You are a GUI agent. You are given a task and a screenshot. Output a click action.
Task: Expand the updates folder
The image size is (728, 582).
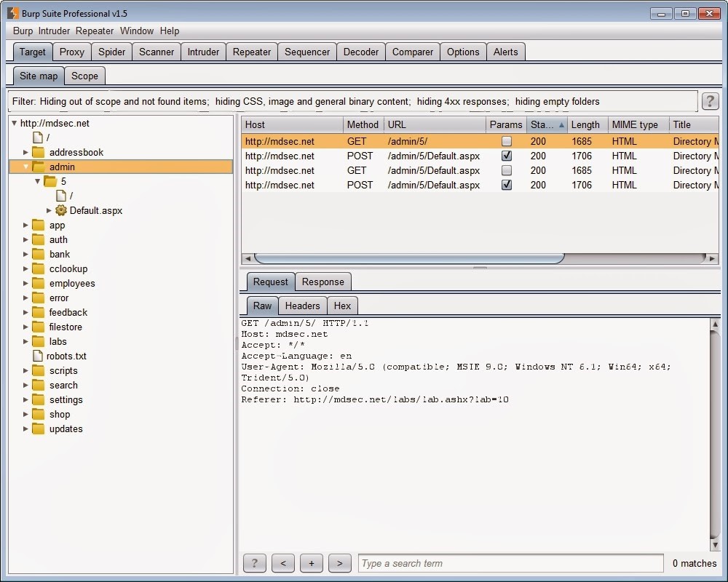(x=25, y=428)
